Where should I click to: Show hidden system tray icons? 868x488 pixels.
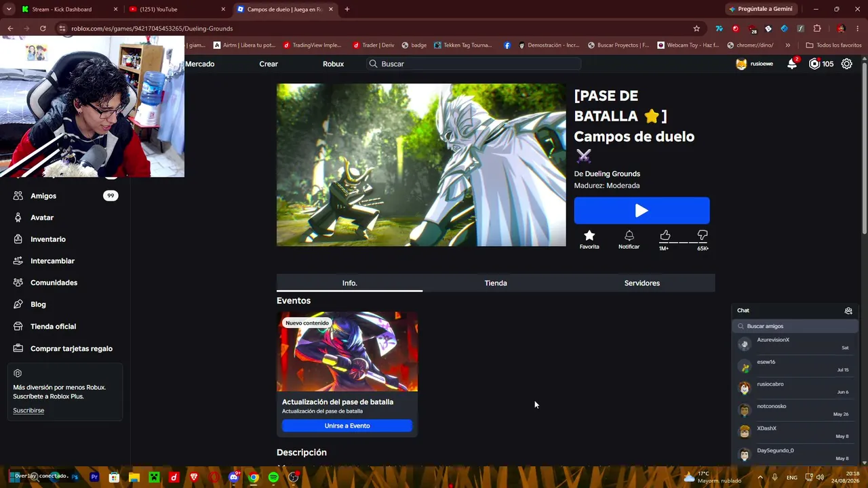[759, 477]
